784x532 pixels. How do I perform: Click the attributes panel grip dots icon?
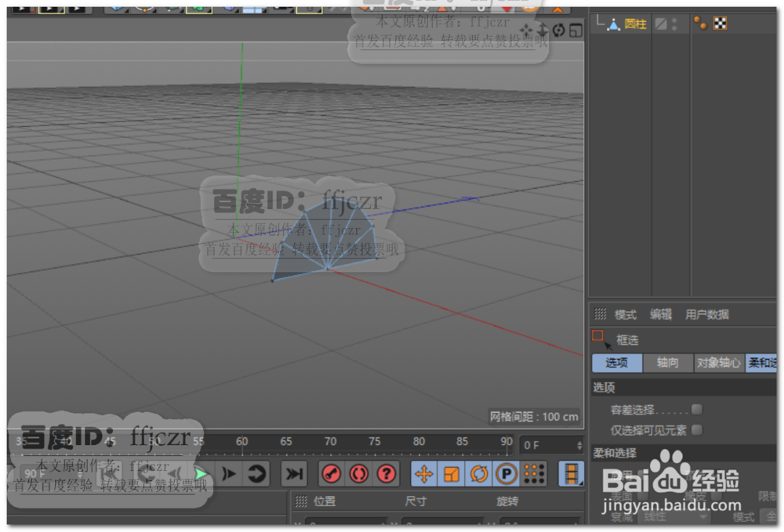600,314
